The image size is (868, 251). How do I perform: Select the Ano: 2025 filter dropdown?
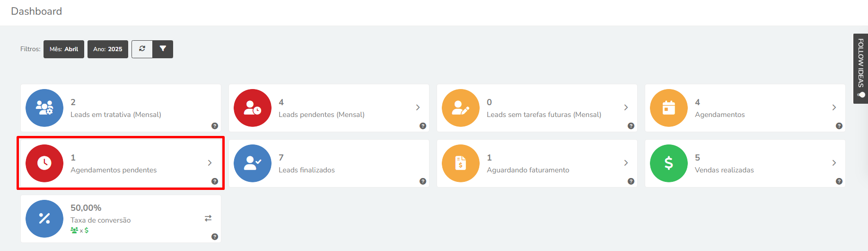click(x=108, y=49)
